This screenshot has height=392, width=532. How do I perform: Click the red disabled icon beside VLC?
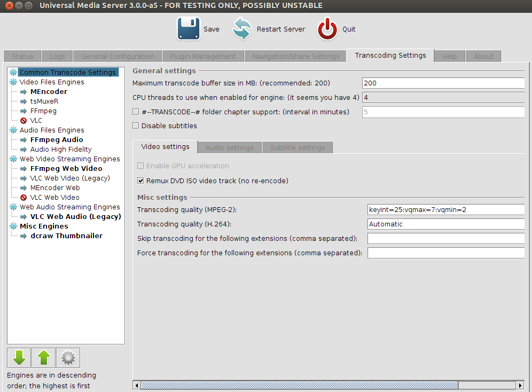tap(24, 120)
